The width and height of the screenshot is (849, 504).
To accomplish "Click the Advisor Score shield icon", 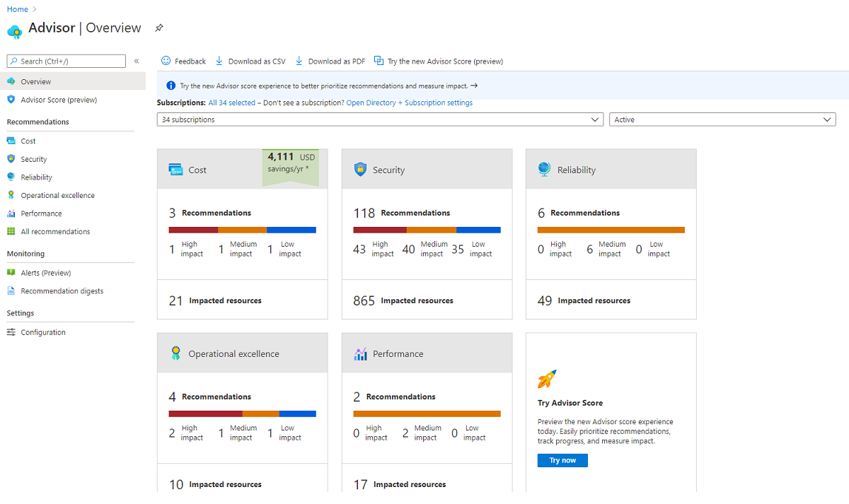I will [x=11, y=100].
